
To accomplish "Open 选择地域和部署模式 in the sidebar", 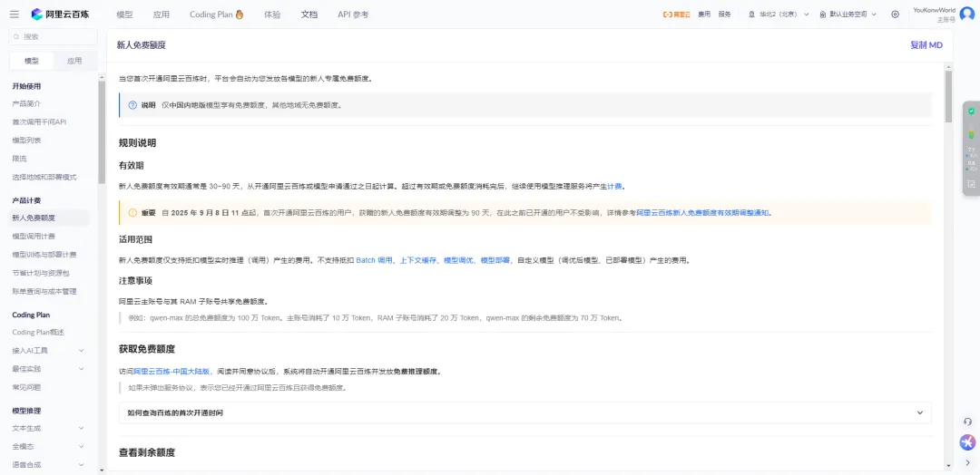I will click(x=44, y=177).
